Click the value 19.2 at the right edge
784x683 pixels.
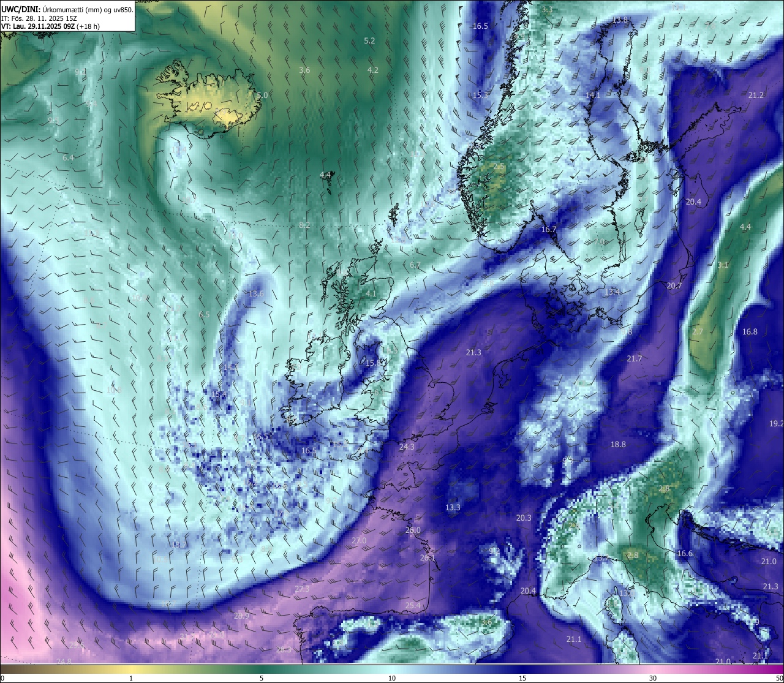pyautogui.click(x=776, y=423)
